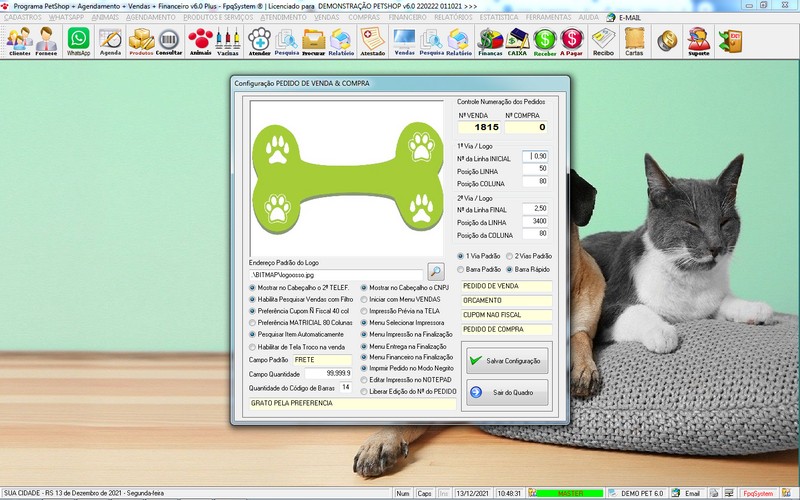Open the CADASTROS menu
The height and width of the screenshot is (500, 800).
pyautogui.click(x=22, y=17)
